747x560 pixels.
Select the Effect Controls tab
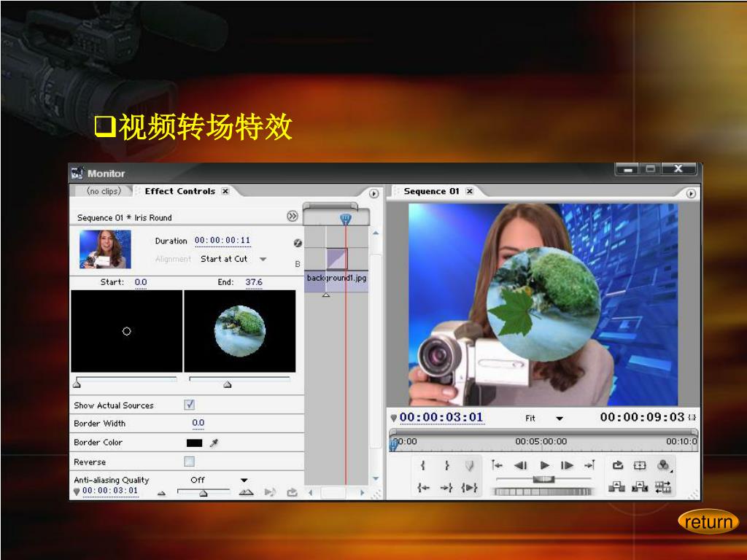pyautogui.click(x=179, y=192)
